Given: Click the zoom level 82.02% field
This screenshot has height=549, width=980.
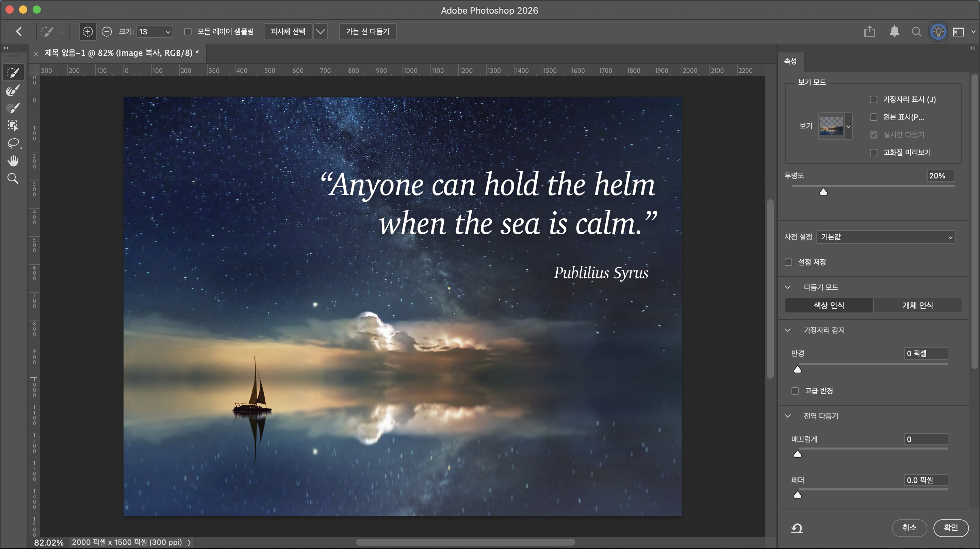Looking at the screenshot, I should pos(49,542).
